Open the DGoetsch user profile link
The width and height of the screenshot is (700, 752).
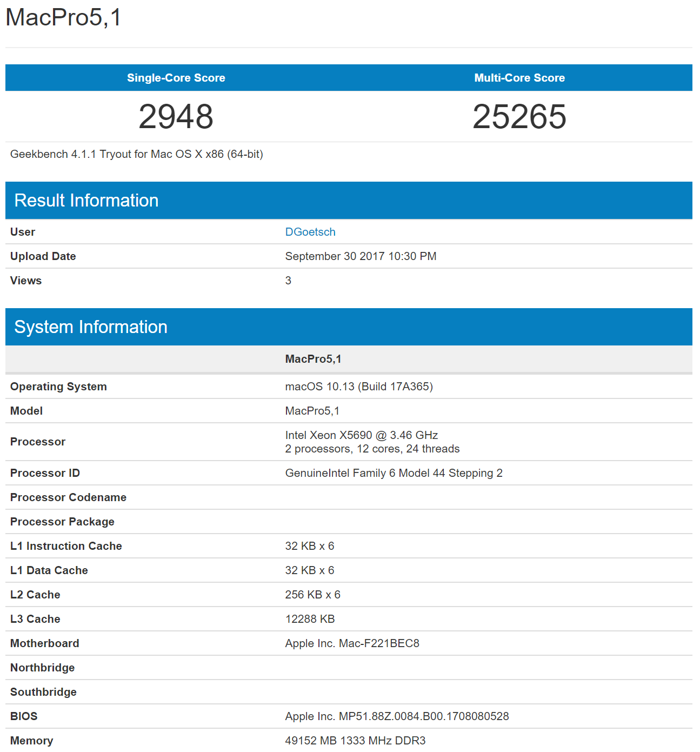click(x=310, y=232)
